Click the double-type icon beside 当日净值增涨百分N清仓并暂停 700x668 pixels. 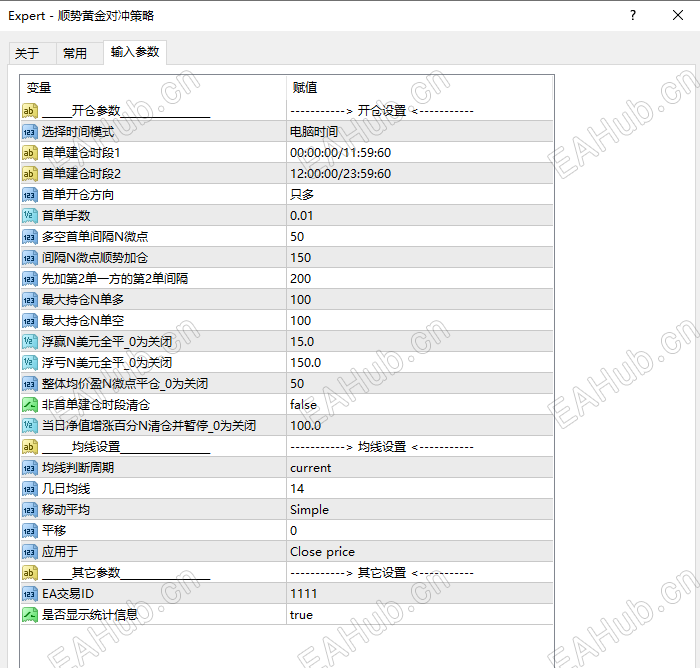(x=29, y=426)
